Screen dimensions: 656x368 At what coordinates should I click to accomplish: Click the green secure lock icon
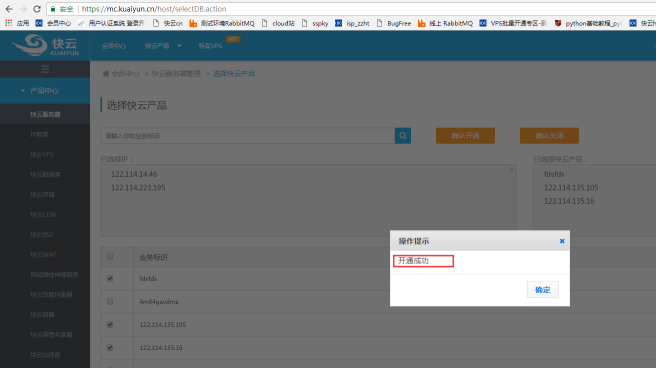point(53,9)
